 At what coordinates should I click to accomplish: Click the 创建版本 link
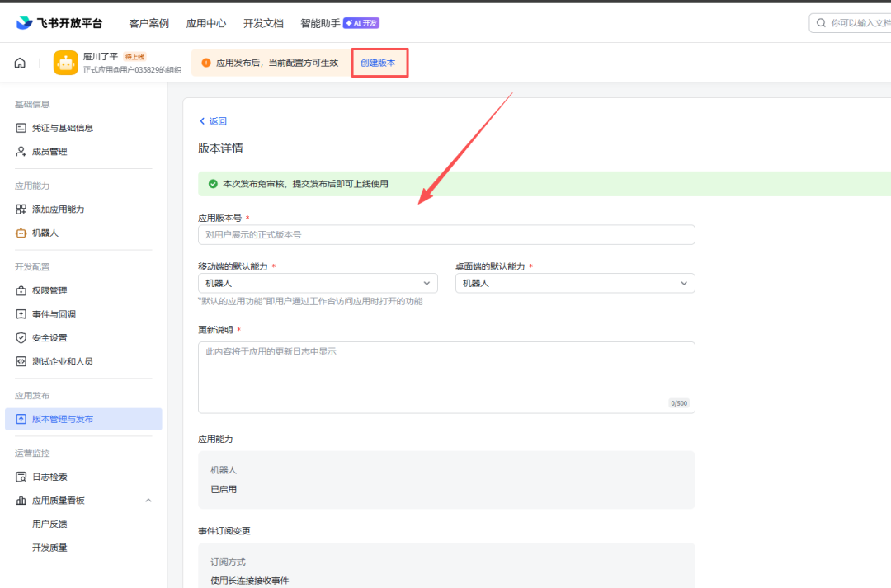(x=378, y=63)
